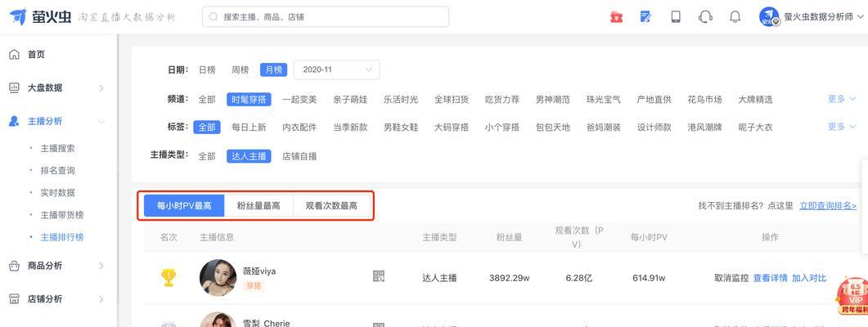The height and width of the screenshot is (327, 868).
Task: Open the 2020-11 month dropdown
Action: [x=336, y=69]
